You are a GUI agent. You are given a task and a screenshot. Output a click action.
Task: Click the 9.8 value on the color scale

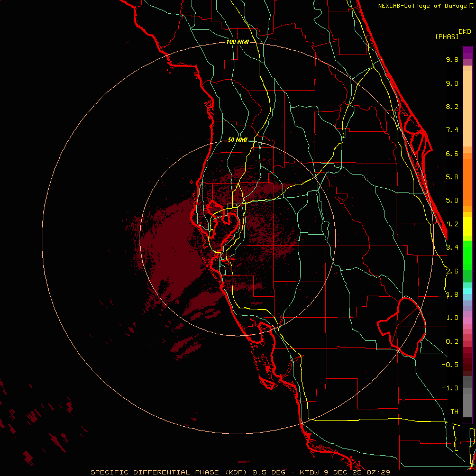point(452,59)
